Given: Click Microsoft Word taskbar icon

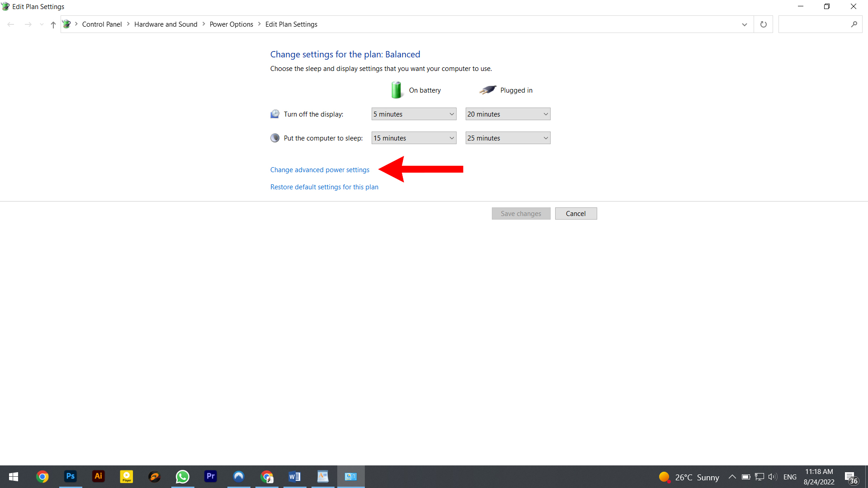Looking at the screenshot, I should tap(294, 477).
